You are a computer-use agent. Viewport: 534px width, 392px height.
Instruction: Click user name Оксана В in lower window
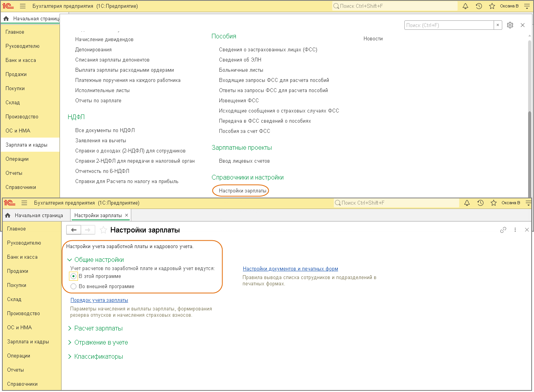tap(511, 203)
